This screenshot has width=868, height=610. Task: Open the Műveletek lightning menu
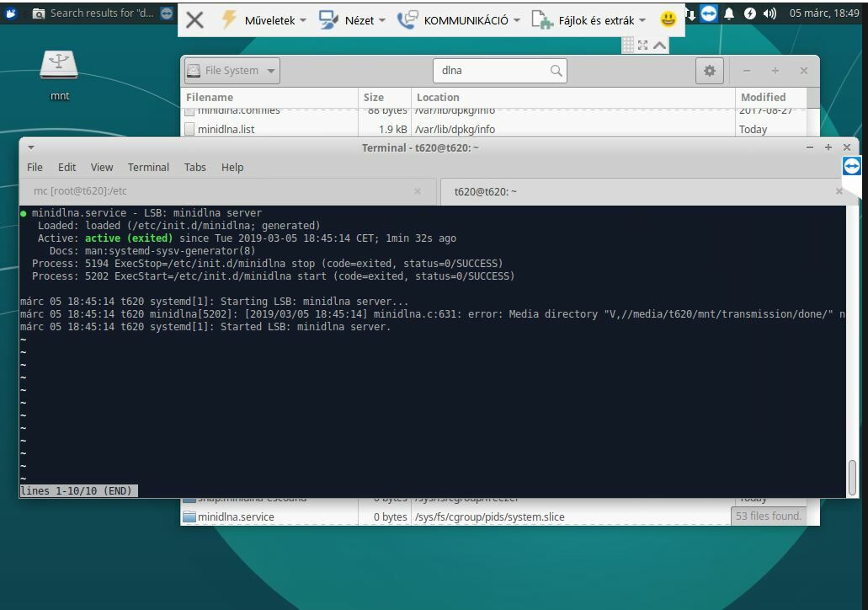[264, 20]
